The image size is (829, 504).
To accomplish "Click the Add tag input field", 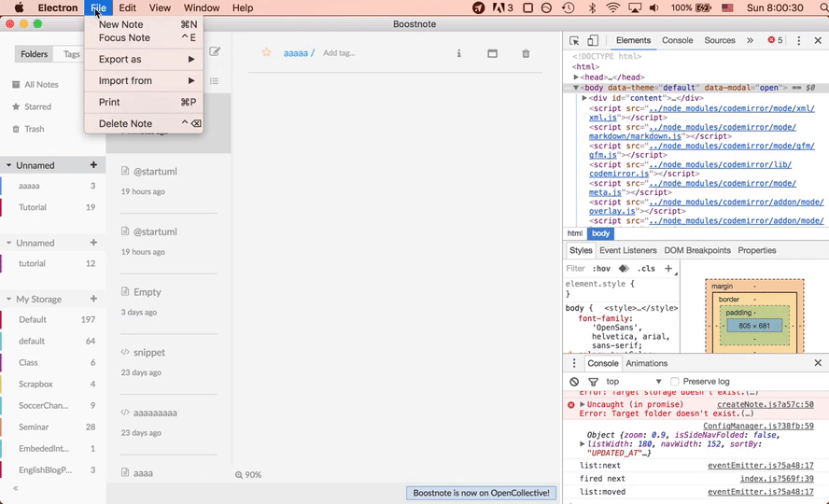I will click(x=339, y=53).
